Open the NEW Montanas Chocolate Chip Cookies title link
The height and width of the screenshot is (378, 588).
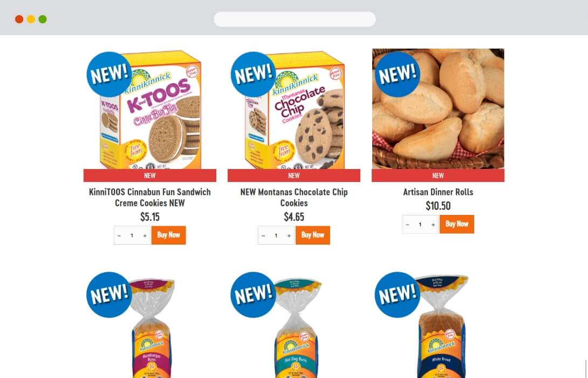click(294, 198)
